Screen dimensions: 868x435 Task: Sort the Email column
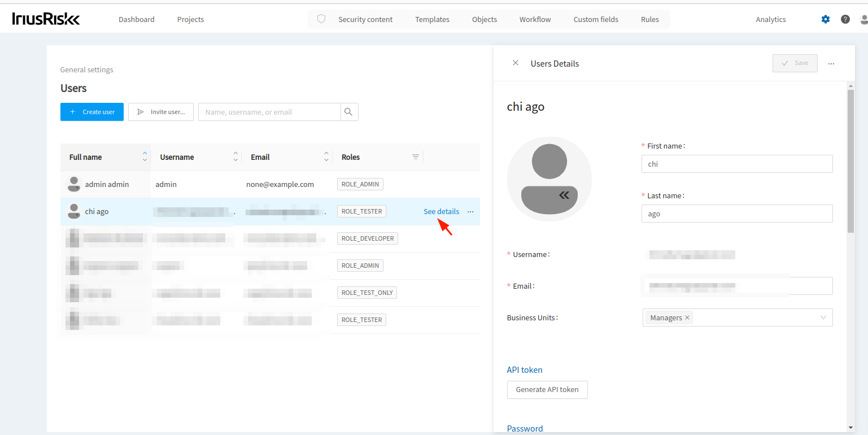point(326,156)
